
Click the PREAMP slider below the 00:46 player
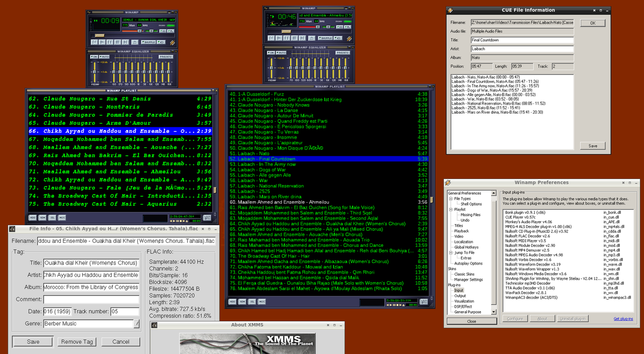click(272, 68)
